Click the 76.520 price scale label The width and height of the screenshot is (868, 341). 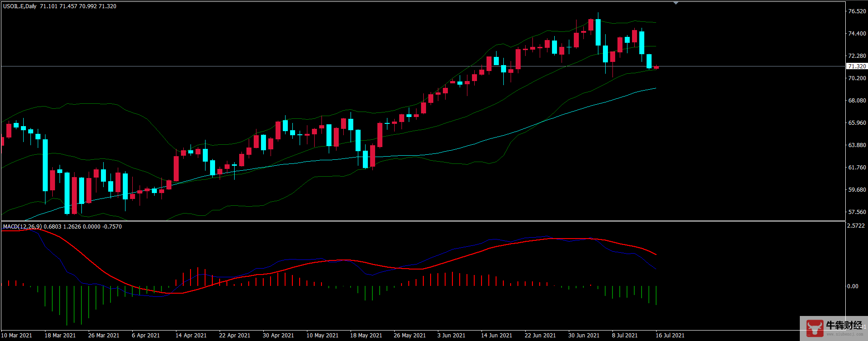click(x=857, y=11)
